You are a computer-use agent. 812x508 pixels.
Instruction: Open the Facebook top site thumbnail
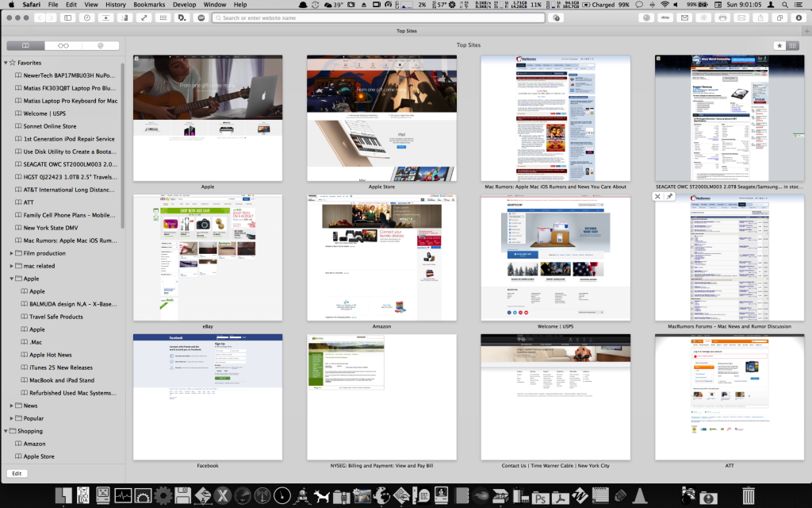click(x=208, y=397)
